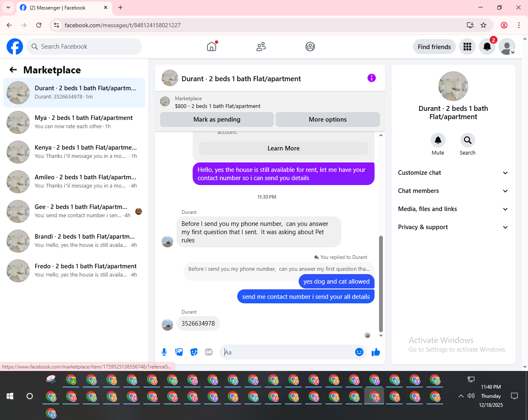This screenshot has width=528, height=420.
Task: Click the quoted reply preview of Durant's message
Action: [279, 269]
